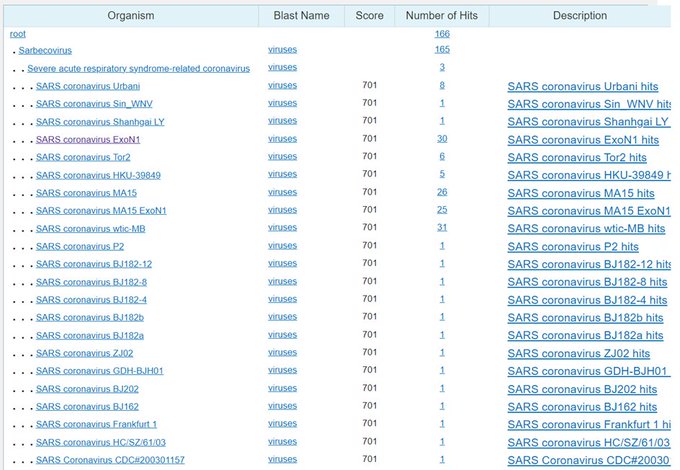
Task: Click viruses blast name for SARS coronavirus HKU-39849
Action: 283,175
